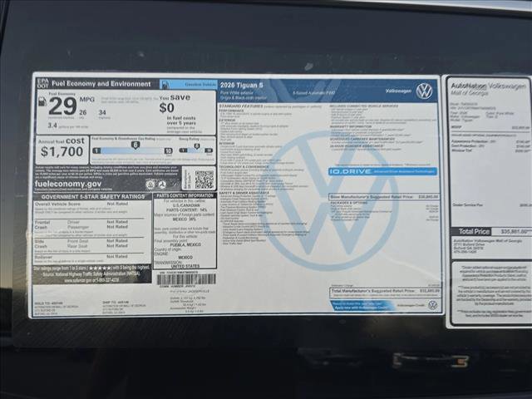Screen dimensions: 532x399
Task: Click the 'WARRANTY INFORMATION' heading
Action: coord(351,127)
